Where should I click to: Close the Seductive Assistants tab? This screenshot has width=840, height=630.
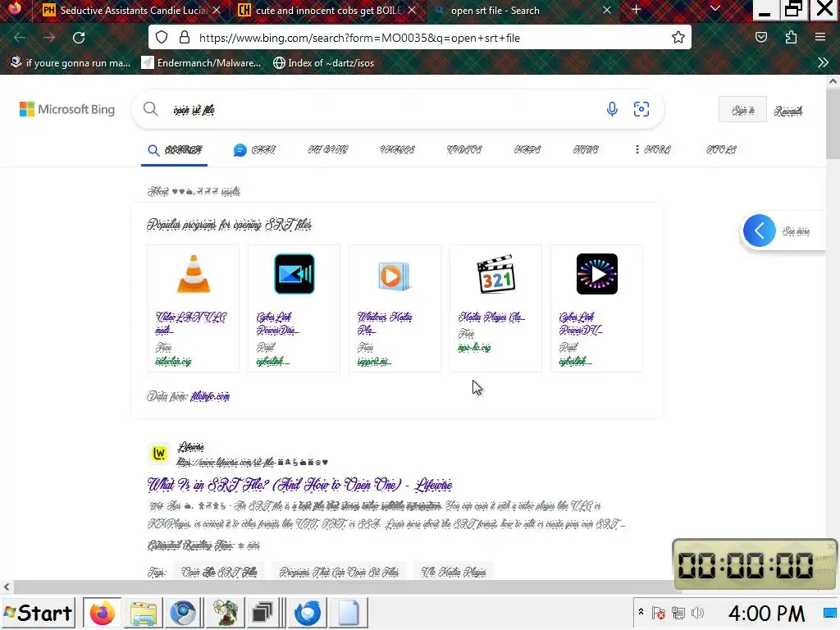(x=217, y=10)
